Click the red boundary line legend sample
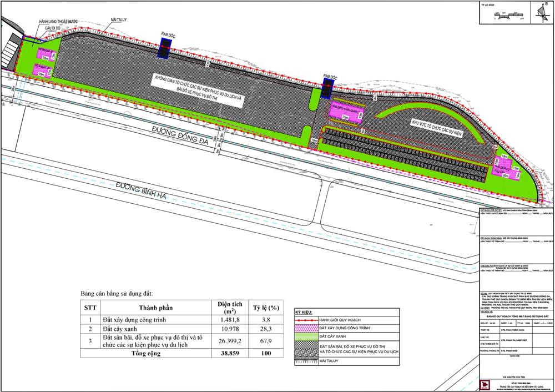This screenshot has height=392, width=555. coord(306,320)
